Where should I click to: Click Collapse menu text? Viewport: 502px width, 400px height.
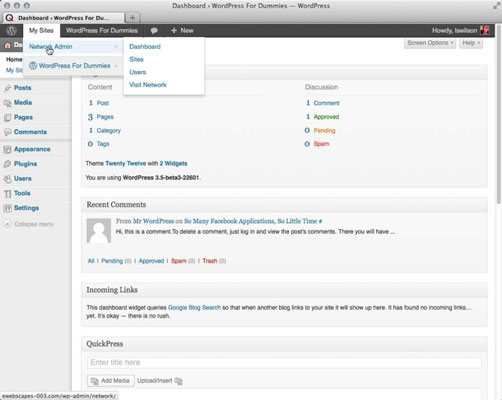(34, 224)
